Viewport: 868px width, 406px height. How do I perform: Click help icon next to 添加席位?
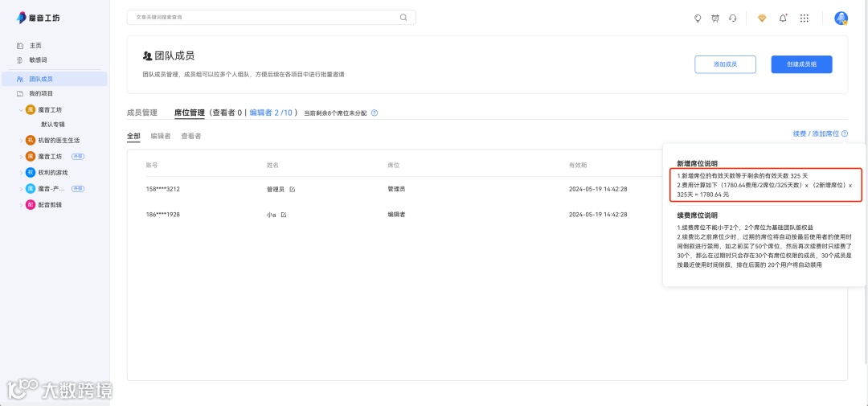click(844, 134)
